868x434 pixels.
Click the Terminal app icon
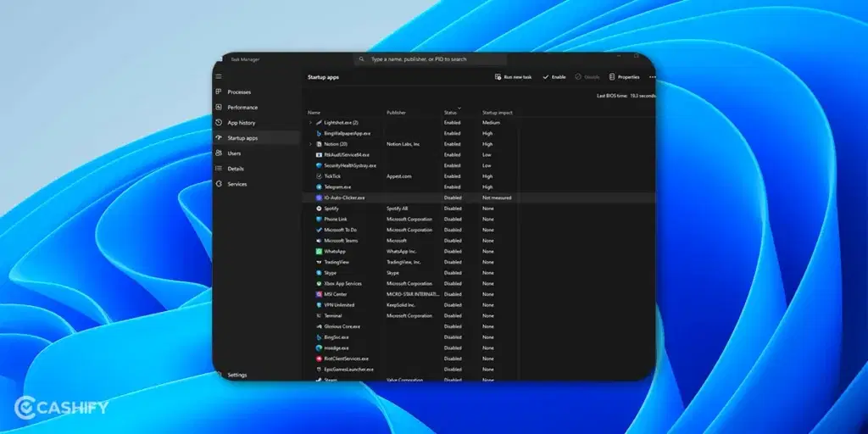point(319,315)
